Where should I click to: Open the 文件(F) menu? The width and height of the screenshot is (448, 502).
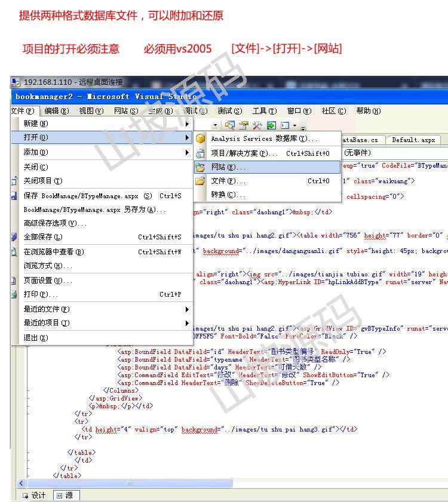23,111
